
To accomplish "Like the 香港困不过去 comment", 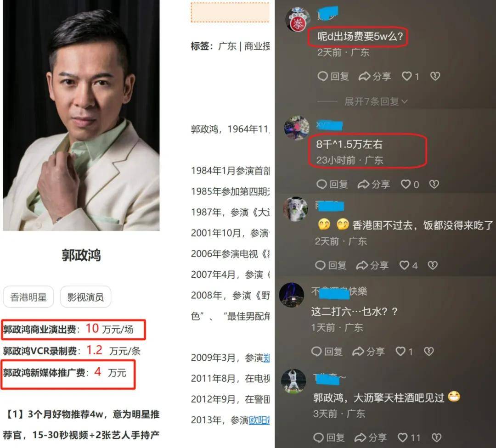I will [408, 265].
